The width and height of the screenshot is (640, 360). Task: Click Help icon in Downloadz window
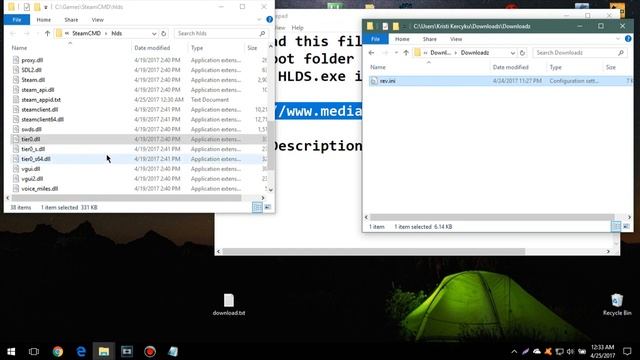coord(628,39)
